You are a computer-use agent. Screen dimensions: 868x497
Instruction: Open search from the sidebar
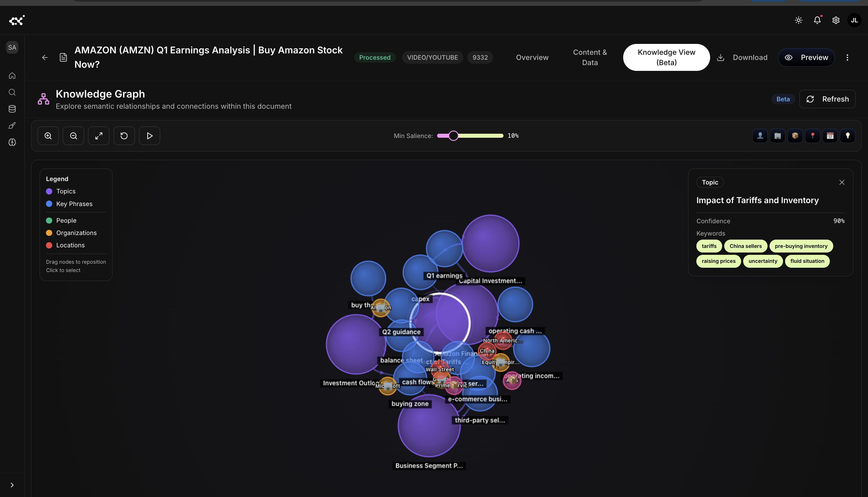[12, 92]
